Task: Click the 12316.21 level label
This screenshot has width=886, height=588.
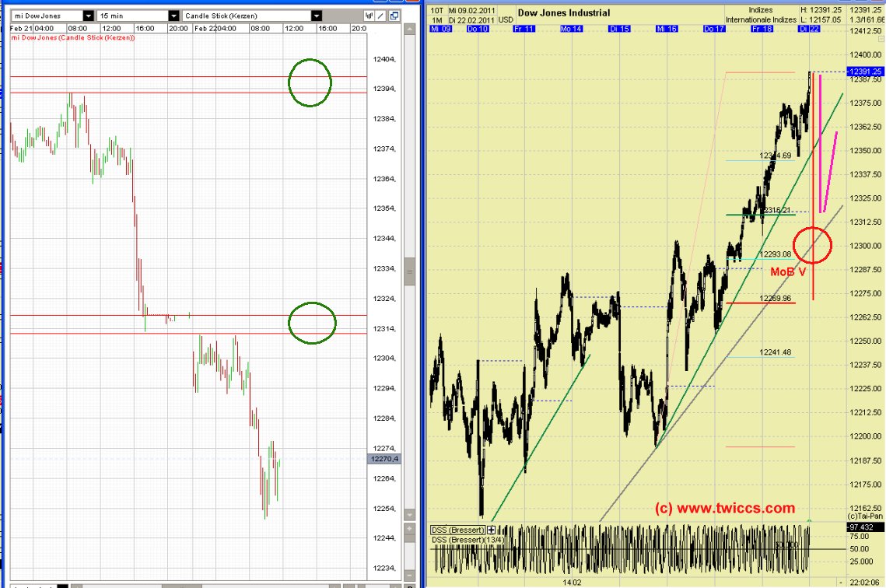Action: (x=776, y=210)
